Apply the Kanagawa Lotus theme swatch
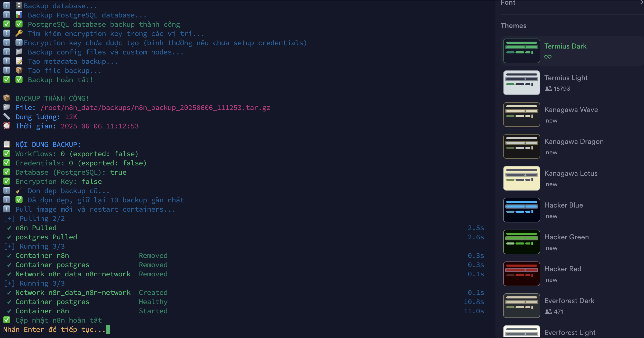 (521, 178)
